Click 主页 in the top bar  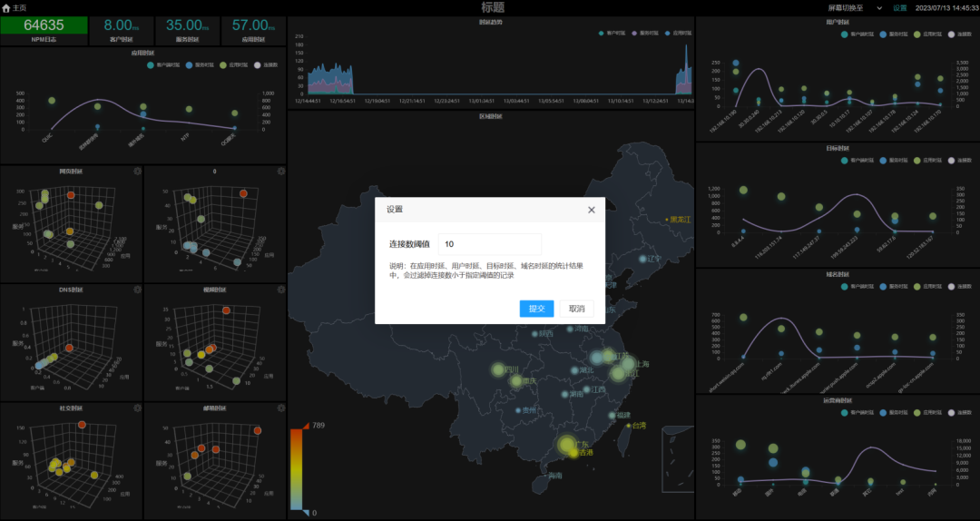click(19, 8)
